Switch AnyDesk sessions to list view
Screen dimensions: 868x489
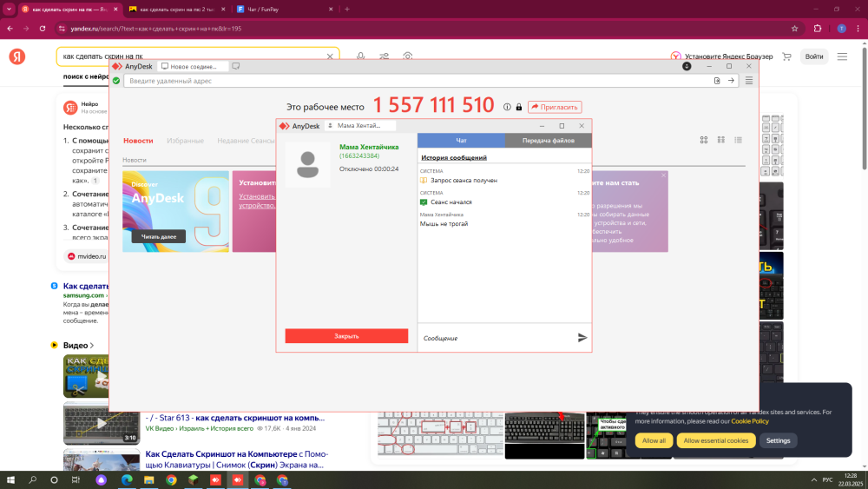tap(738, 140)
